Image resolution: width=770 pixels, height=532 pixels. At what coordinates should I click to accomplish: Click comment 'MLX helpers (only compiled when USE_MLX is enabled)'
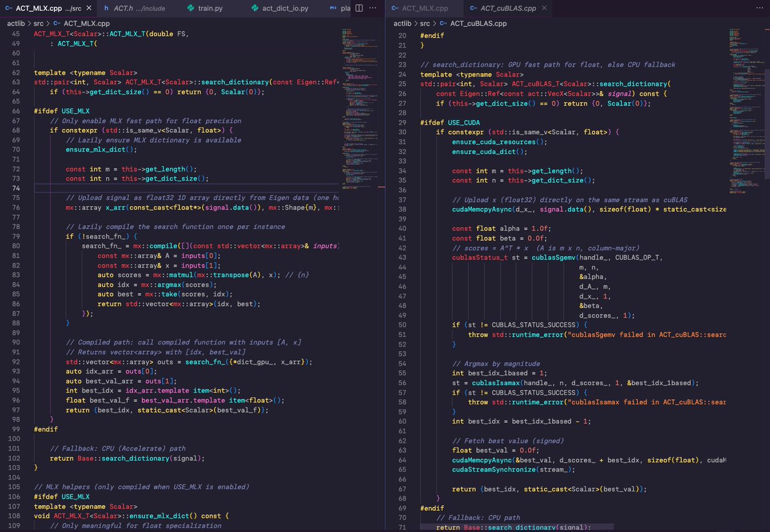(x=141, y=487)
